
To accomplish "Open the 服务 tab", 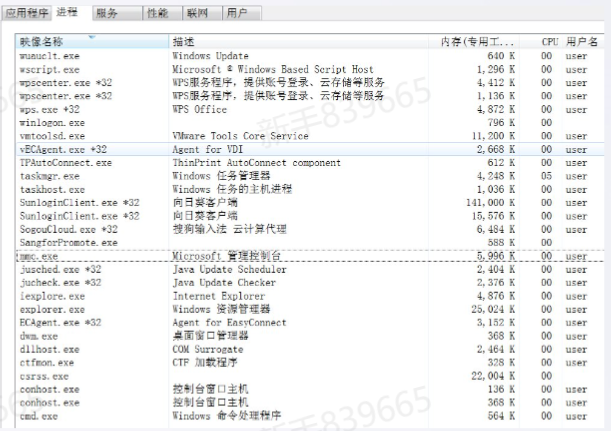I will [117, 13].
